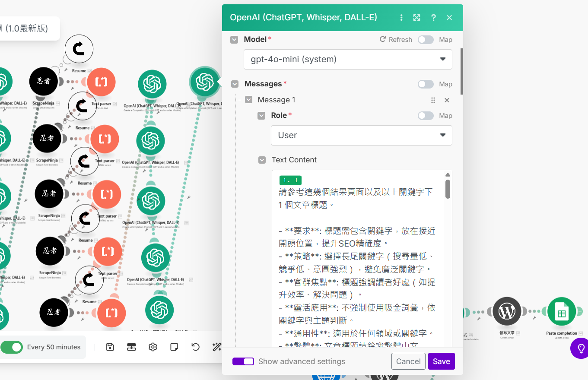Click the Cancel button

coord(408,361)
